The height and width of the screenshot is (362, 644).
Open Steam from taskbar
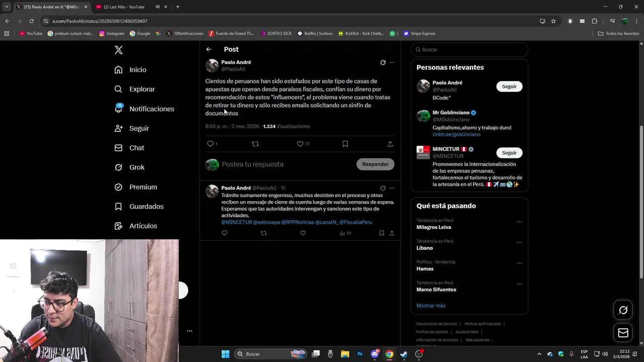pyautogui.click(x=404, y=354)
